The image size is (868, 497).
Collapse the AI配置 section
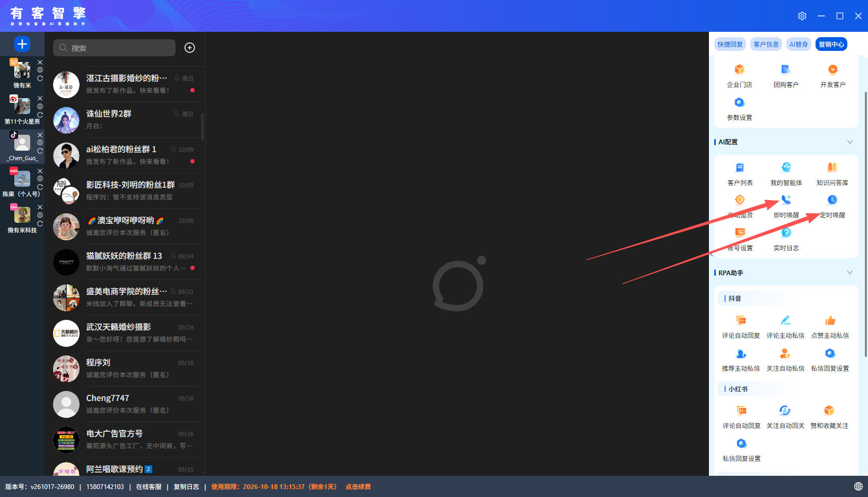[850, 142]
